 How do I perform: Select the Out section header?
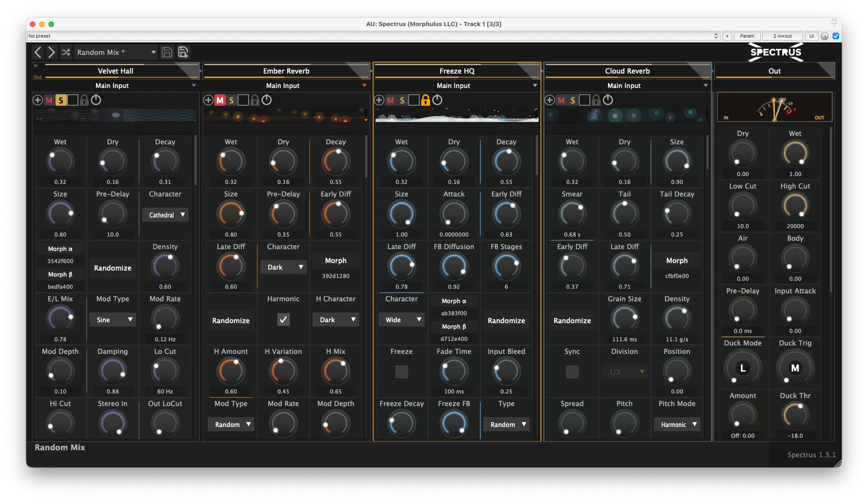click(x=774, y=71)
